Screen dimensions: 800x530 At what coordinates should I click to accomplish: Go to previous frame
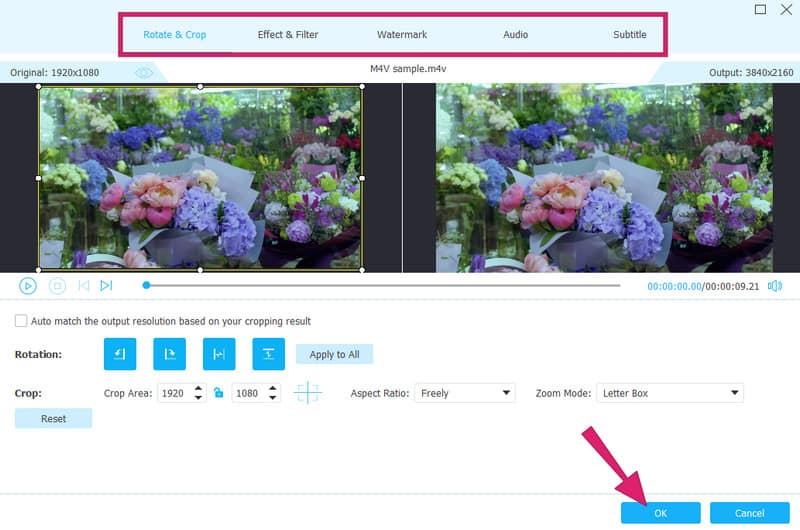tap(84, 285)
